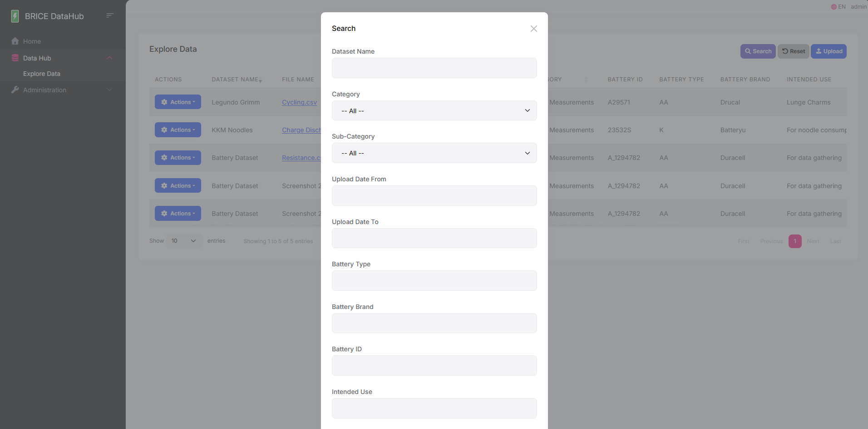
Task: Click the Previous pagination link
Action: (x=771, y=241)
